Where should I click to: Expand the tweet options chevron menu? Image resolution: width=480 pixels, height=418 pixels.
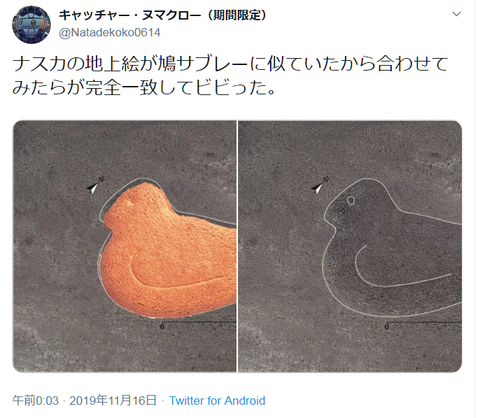point(456,14)
